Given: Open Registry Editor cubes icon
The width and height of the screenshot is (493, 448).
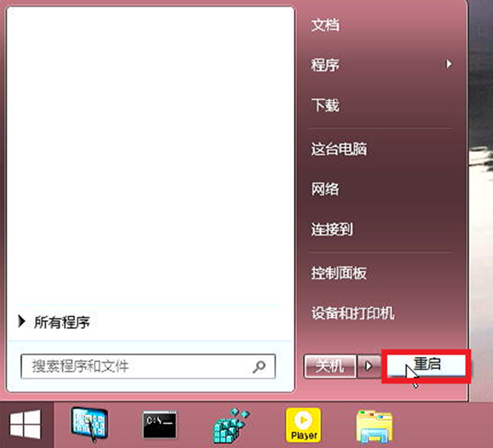Looking at the screenshot, I should point(231,424).
